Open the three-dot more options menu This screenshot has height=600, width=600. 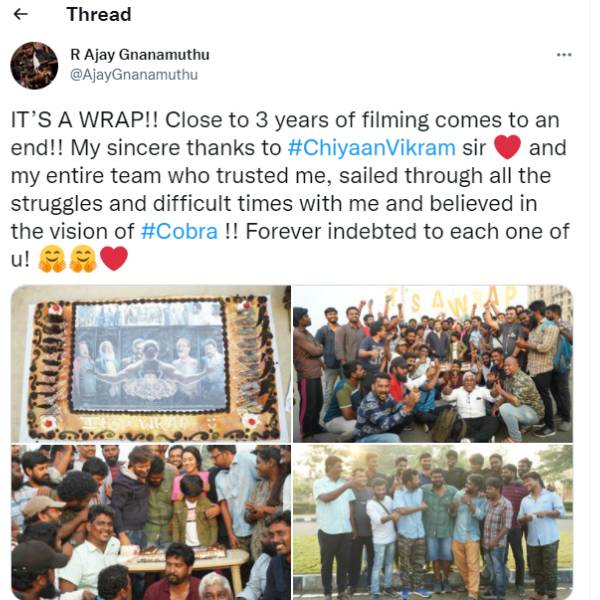point(564,55)
